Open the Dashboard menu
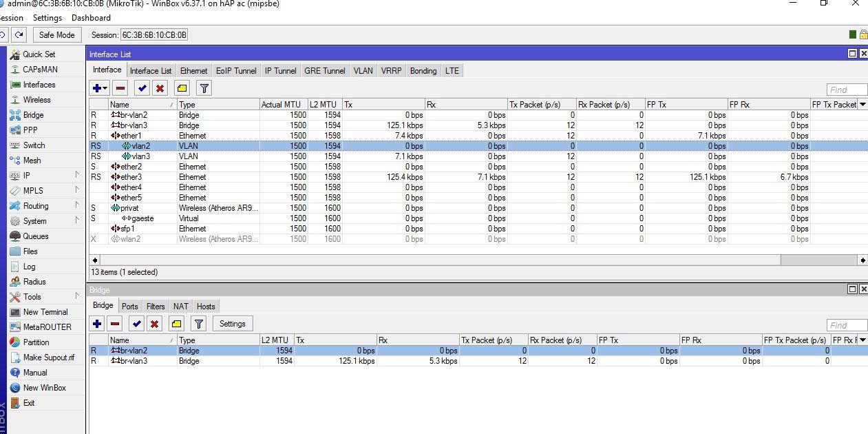 91,18
